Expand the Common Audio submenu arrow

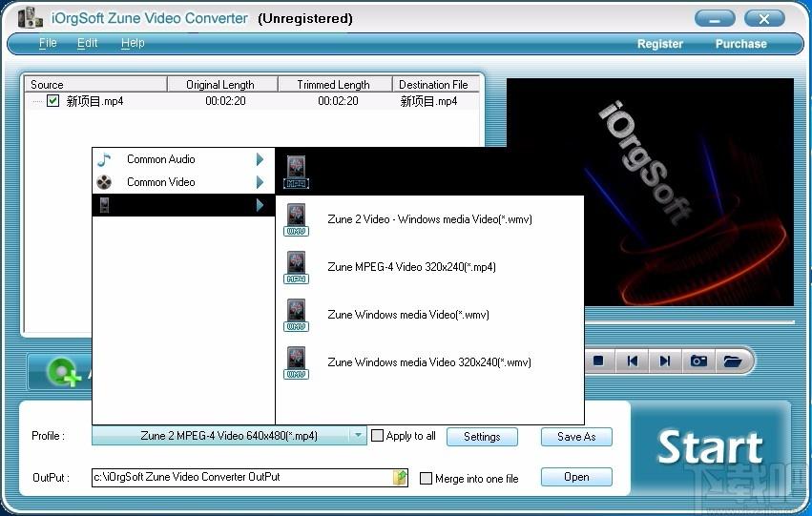(x=260, y=159)
